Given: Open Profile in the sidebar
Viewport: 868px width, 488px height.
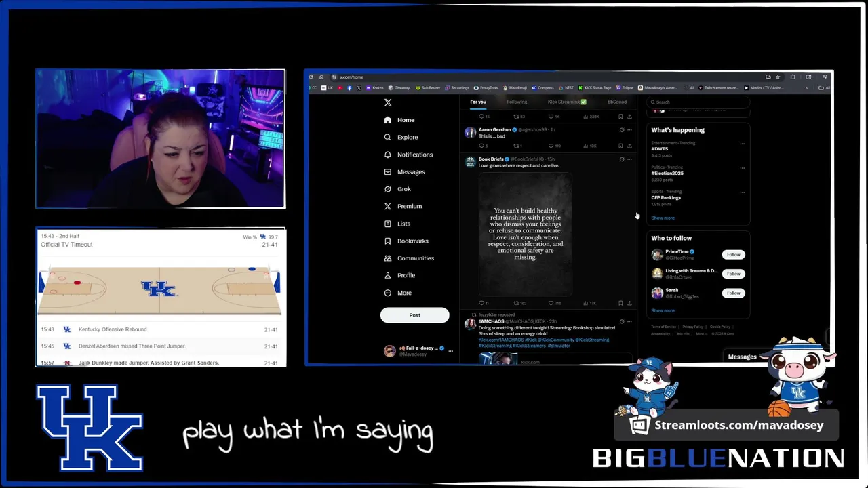Looking at the screenshot, I should pos(399,275).
